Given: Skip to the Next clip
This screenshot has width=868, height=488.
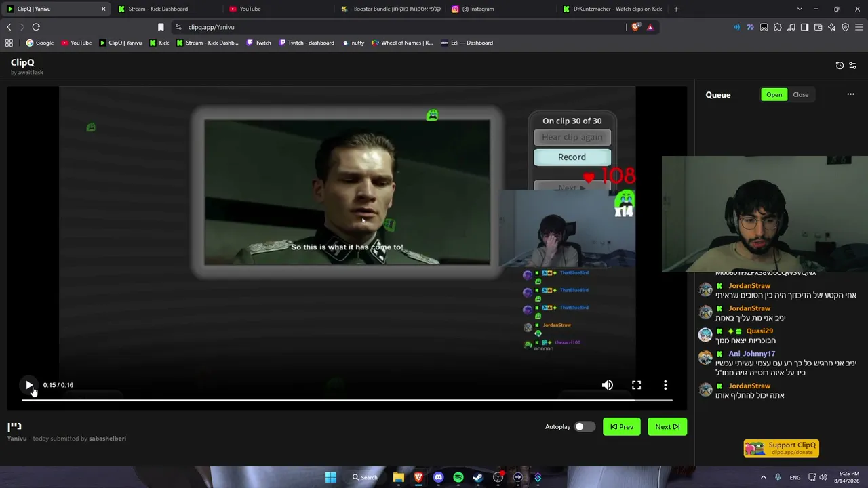Looking at the screenshot, I should pos(667,426).
